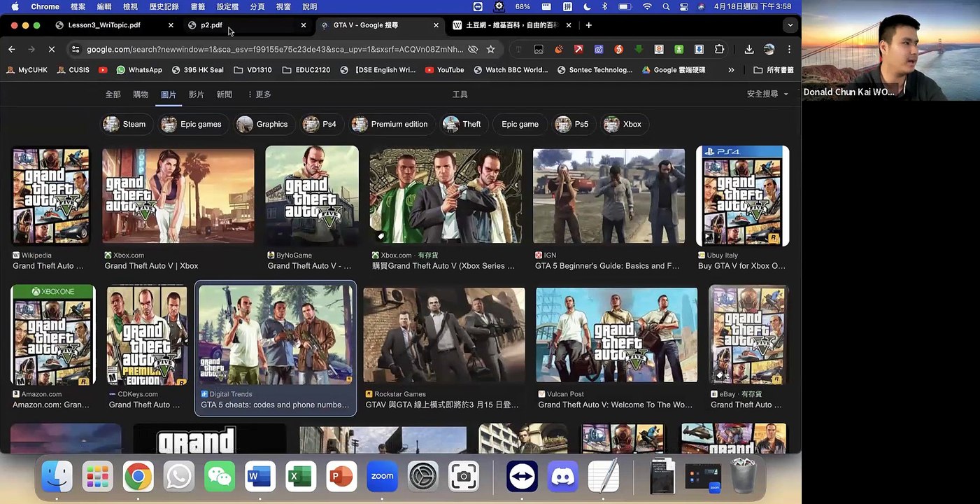The image size is (980, 504).
Task: Open Discord from the Dock
Action: (563, 477)
